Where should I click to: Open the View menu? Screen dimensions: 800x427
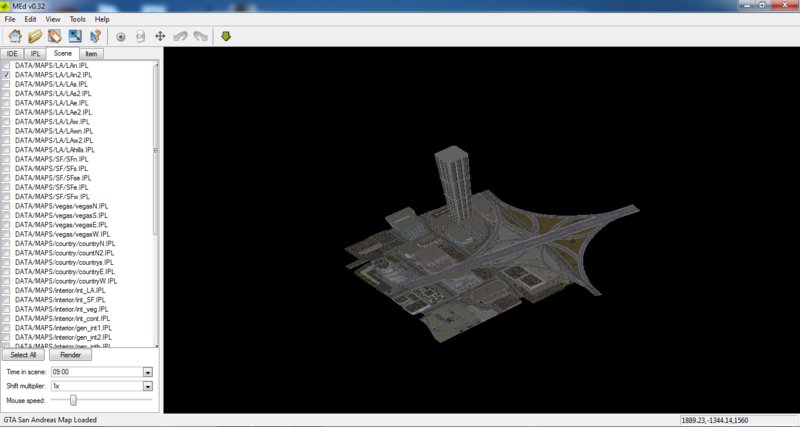click(x=53, y=19)
